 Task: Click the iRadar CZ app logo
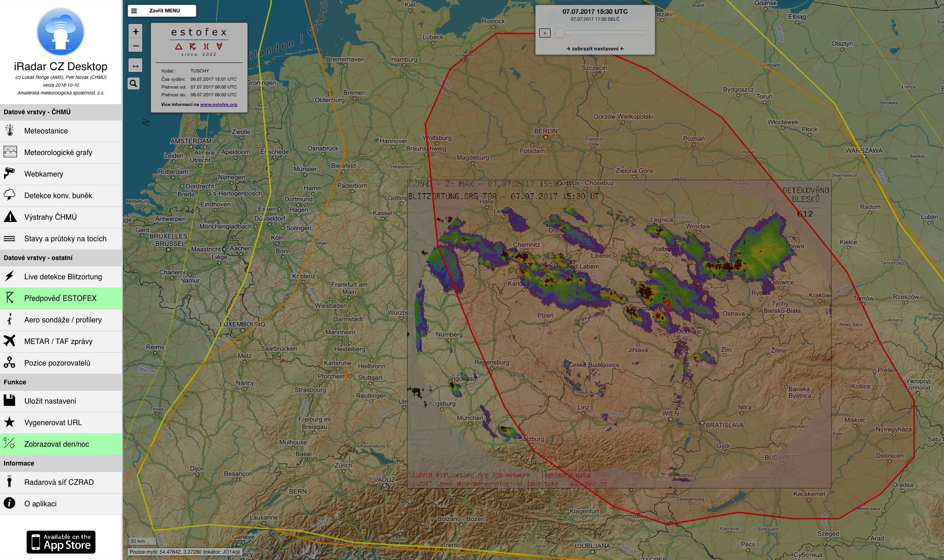61,32
